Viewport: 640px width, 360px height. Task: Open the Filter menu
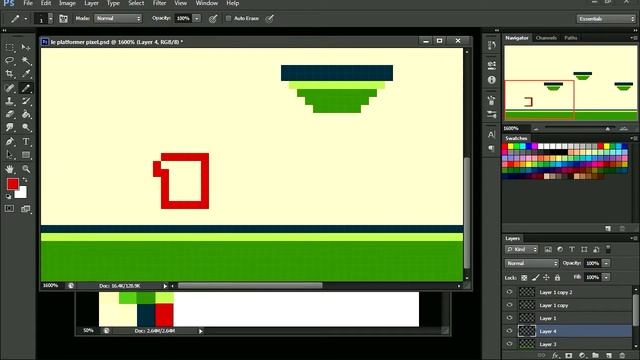point(159,3)
